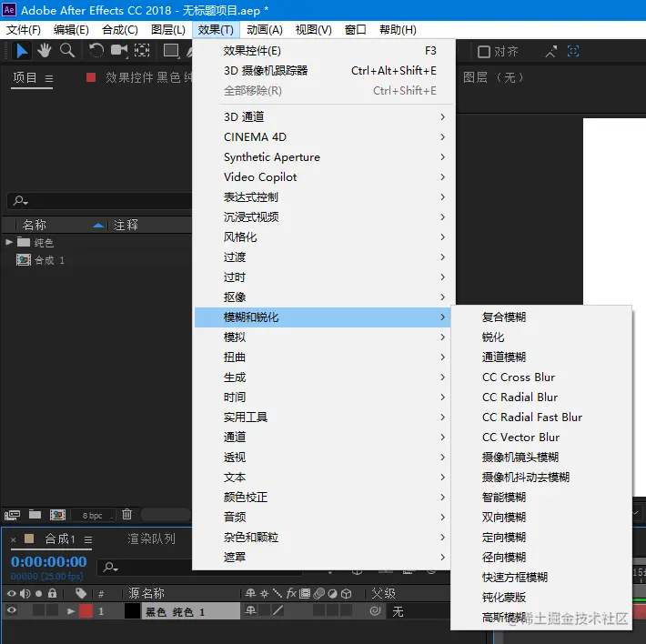The height and width of the screenshot is (644, 646).
Task: Select the Unified Camera tool
Action: (119, 51)
